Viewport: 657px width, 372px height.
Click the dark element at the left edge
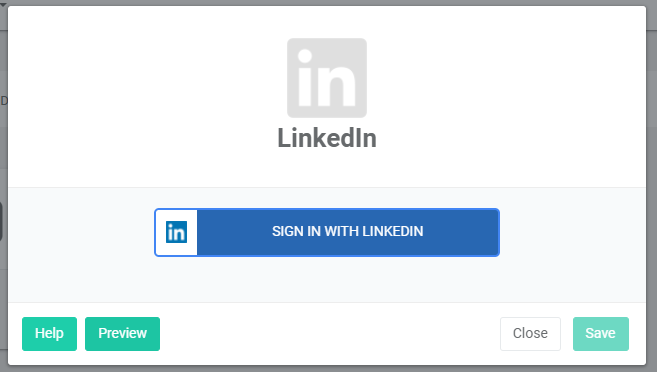(x=1, y=222)
